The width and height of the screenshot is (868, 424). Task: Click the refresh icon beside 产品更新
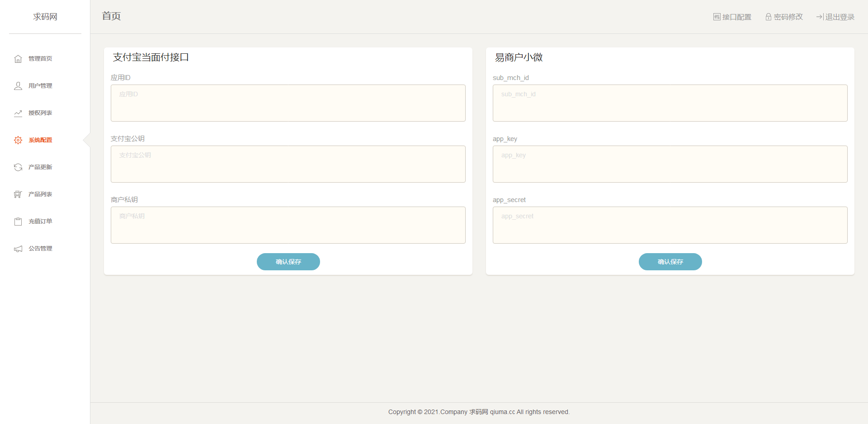[x=18, y=167]
